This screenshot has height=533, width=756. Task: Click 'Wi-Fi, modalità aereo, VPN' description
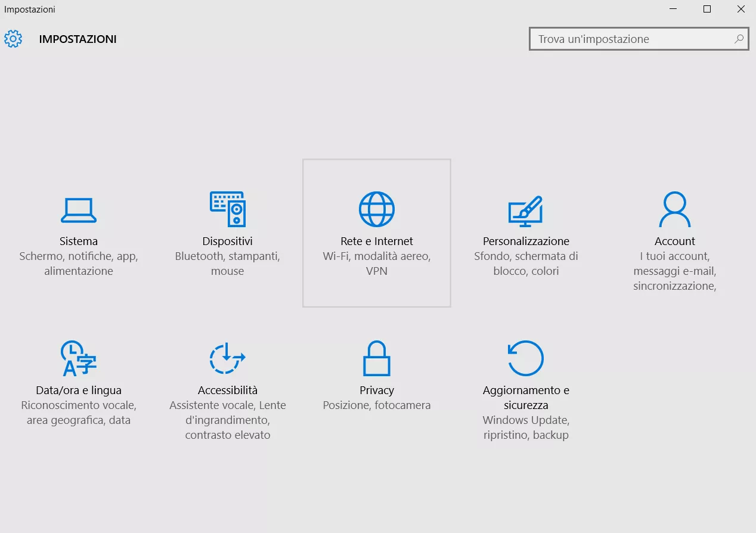tap(376, 264)
